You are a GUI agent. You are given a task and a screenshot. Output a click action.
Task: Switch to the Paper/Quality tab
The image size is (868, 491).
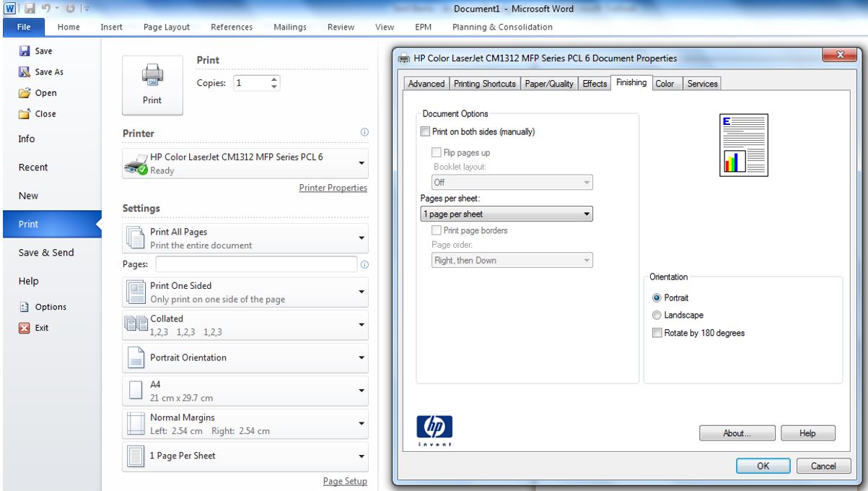click(x=548, y=84)
